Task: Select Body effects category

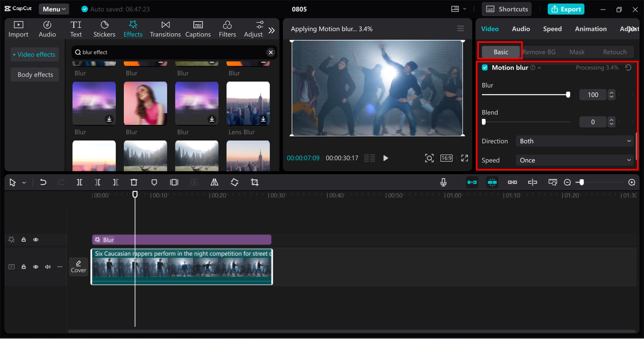Action: 35,75
